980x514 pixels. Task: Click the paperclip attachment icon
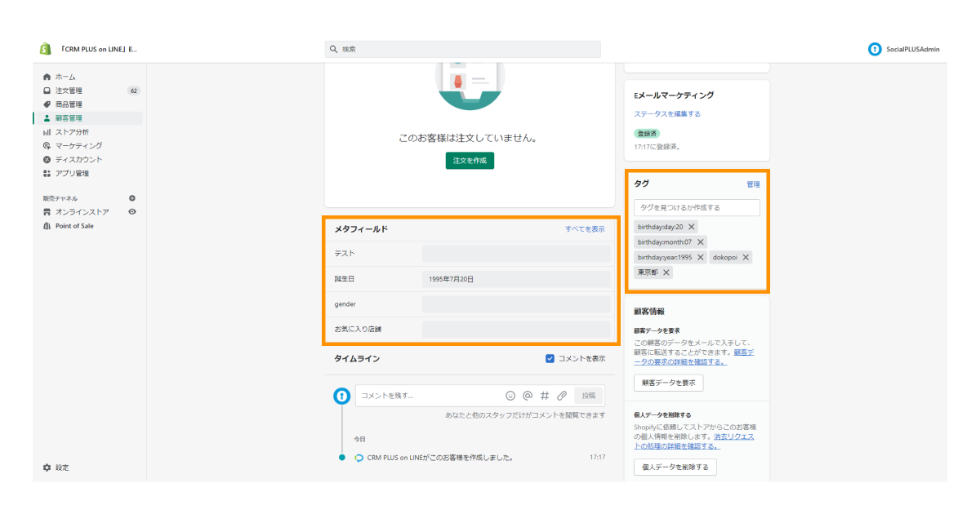[562, 396]
